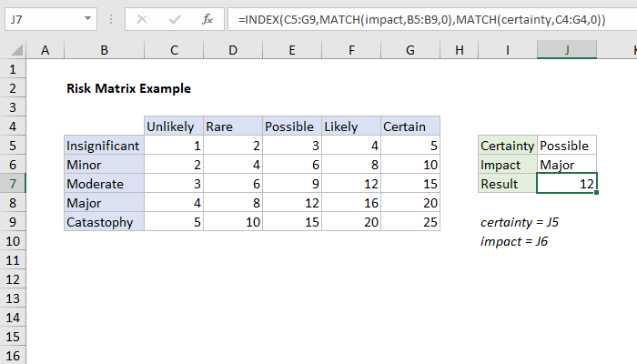Click the Risk Matrix Example title cell
Screen dimensions: 637x364
(x=127, y=89)
